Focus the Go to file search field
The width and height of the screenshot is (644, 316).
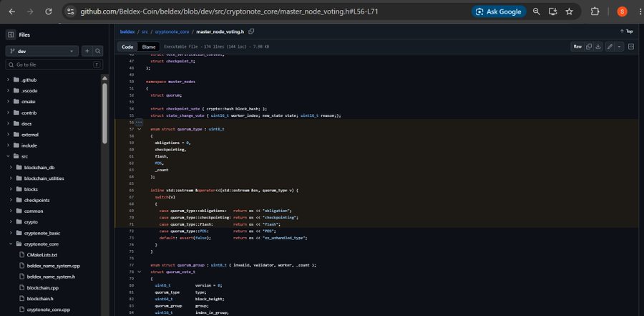[54, 64]
